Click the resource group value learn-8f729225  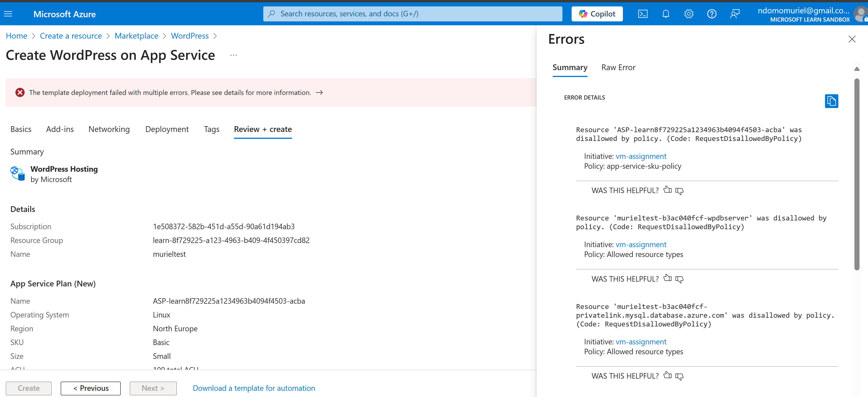[x=231, y=240]
